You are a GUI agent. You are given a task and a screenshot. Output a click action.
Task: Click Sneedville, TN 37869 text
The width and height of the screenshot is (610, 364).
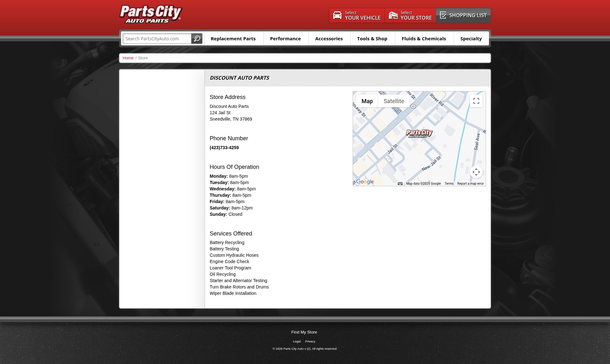[x=231, y=119]
